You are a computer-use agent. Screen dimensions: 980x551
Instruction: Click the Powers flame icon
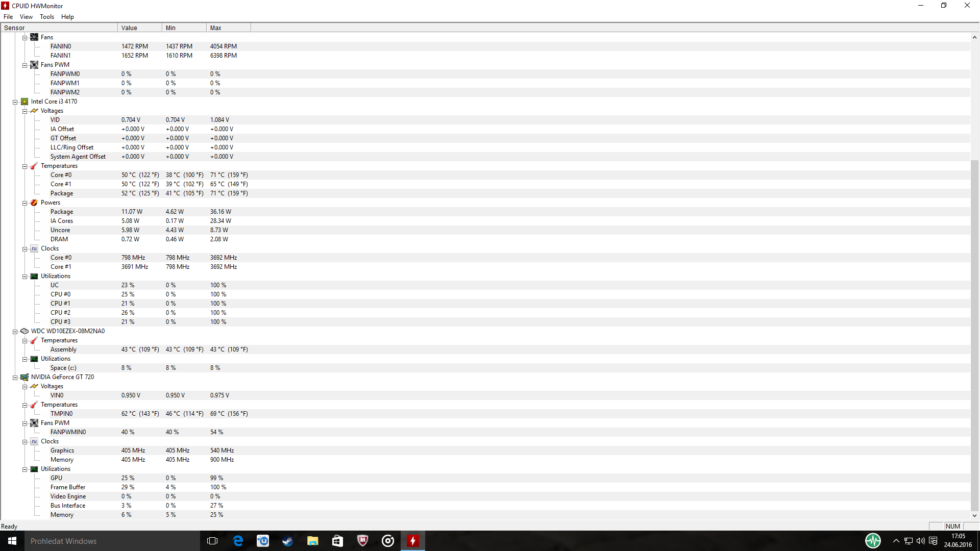[34, 203]
